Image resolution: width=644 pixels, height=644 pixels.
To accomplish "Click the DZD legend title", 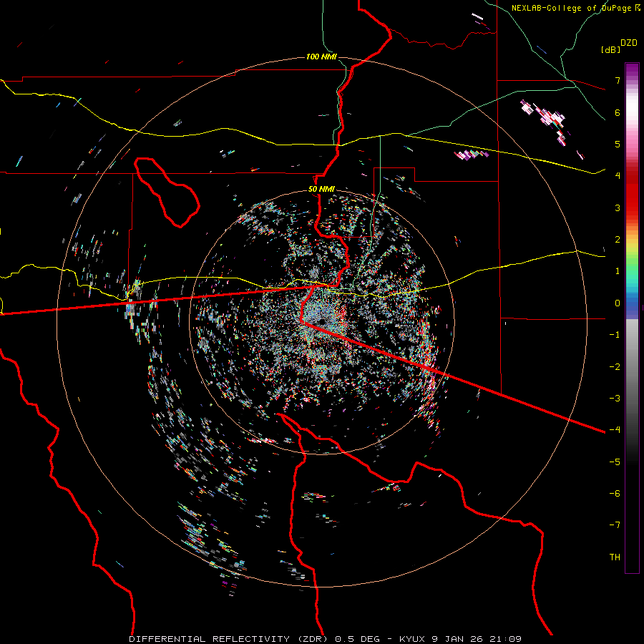I will 629,43.
